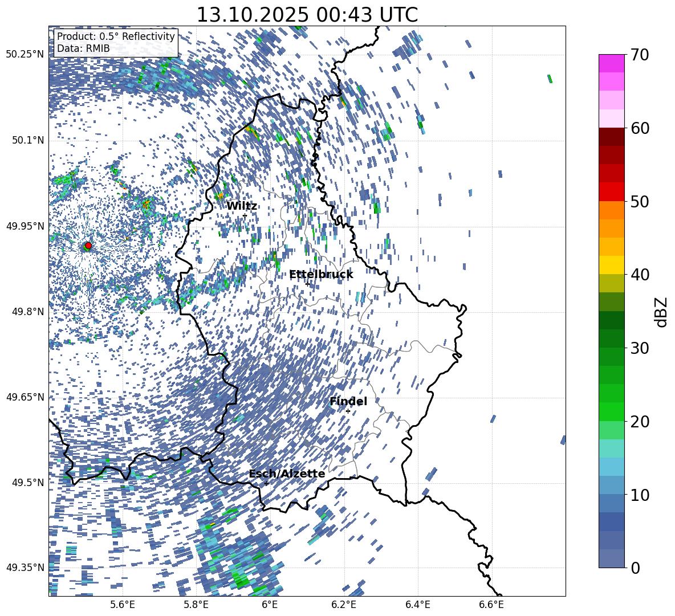
Task: Click the 5.6°E longitude label
Action: click(x=123, y=605)
